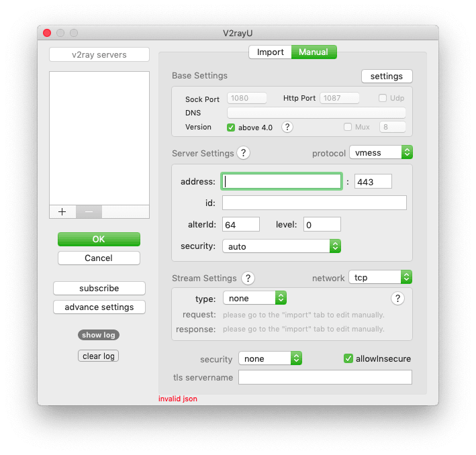The image size is (476, 455).
Task: Open the stream security none dropdown
Action: click(x=270, y=358)
